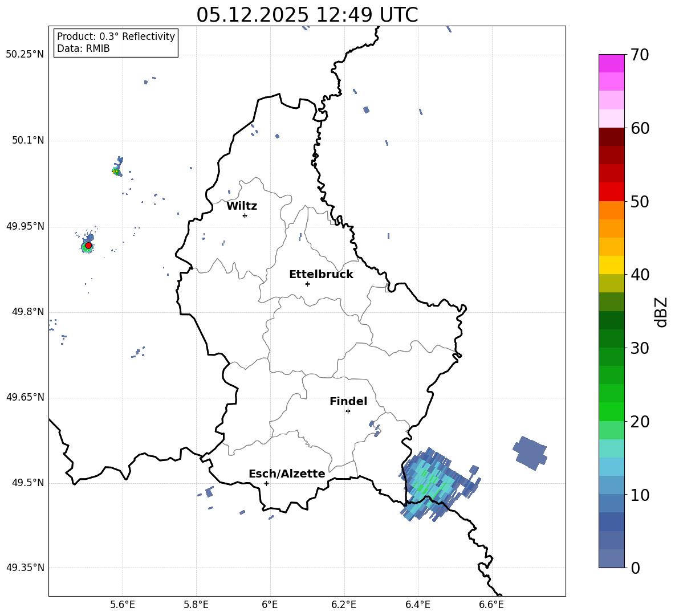Click the cross marker below Esch/Alzette

(x=266, y=483)
